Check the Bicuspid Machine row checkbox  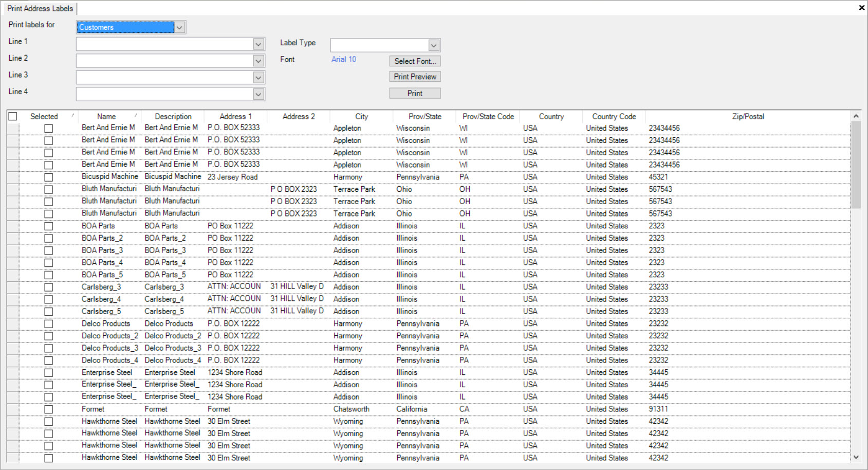click(x=48, y=177)
